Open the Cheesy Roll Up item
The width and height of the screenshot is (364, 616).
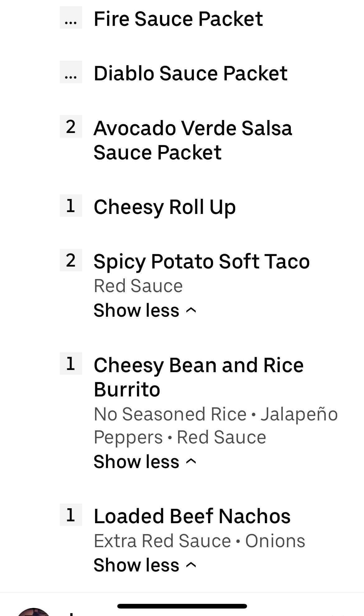(x=165, y=207)
